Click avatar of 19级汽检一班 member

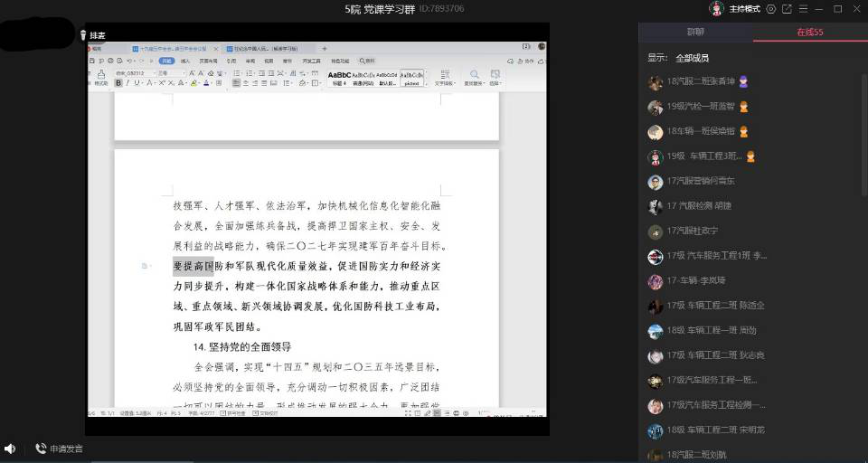coord(656,107)
